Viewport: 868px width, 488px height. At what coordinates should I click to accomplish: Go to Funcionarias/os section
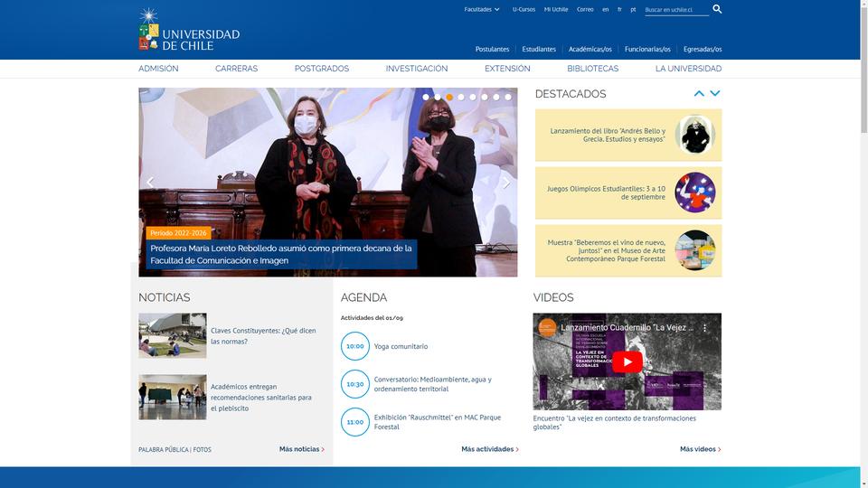(x=647, y=49)
